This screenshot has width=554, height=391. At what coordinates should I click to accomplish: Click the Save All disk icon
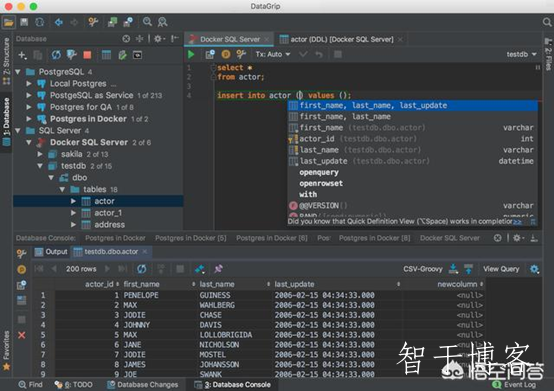(x=24, y=22)
